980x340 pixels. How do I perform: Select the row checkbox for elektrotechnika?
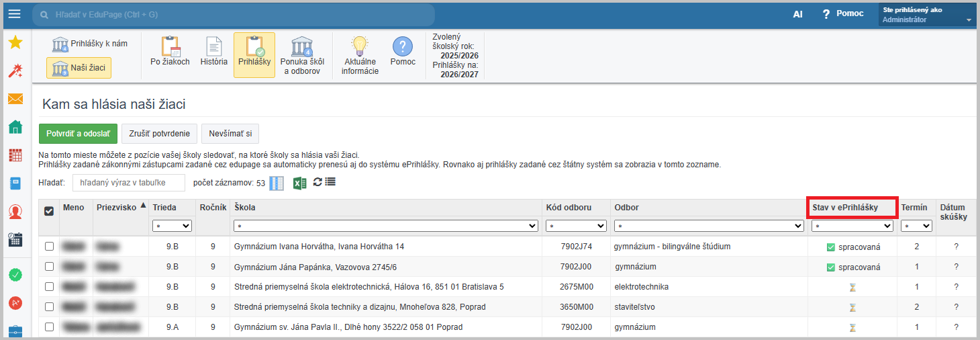tap(49, 287)
